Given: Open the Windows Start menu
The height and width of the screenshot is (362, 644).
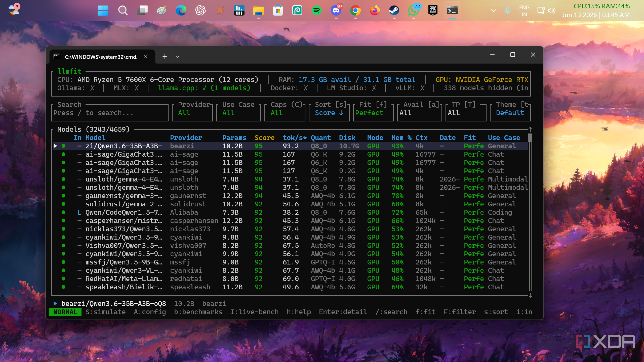Looking at the screenshot, I should click(x=103, y=11).
